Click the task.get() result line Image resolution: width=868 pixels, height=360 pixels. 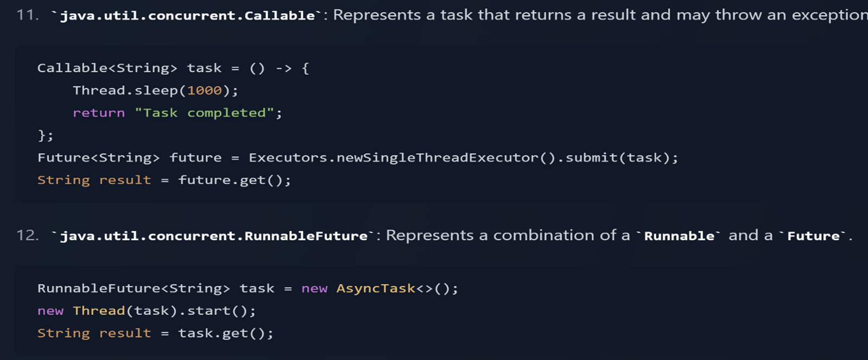click(155, 333)
